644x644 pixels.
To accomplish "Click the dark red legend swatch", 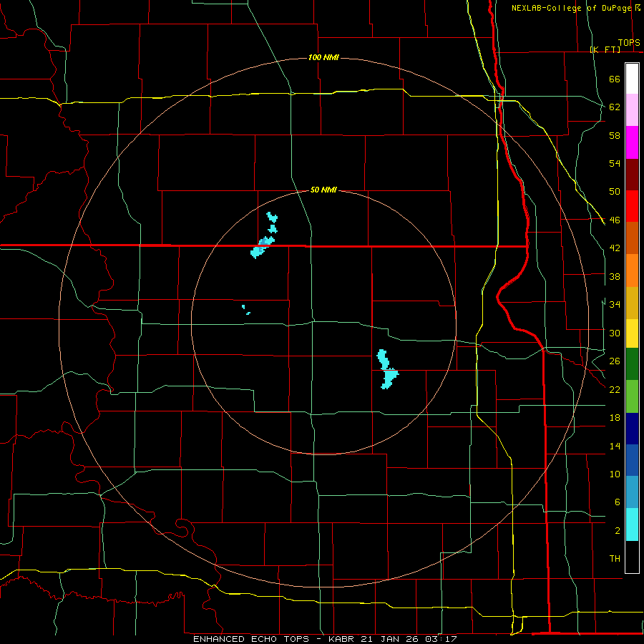I will click(x=632, y=175).
